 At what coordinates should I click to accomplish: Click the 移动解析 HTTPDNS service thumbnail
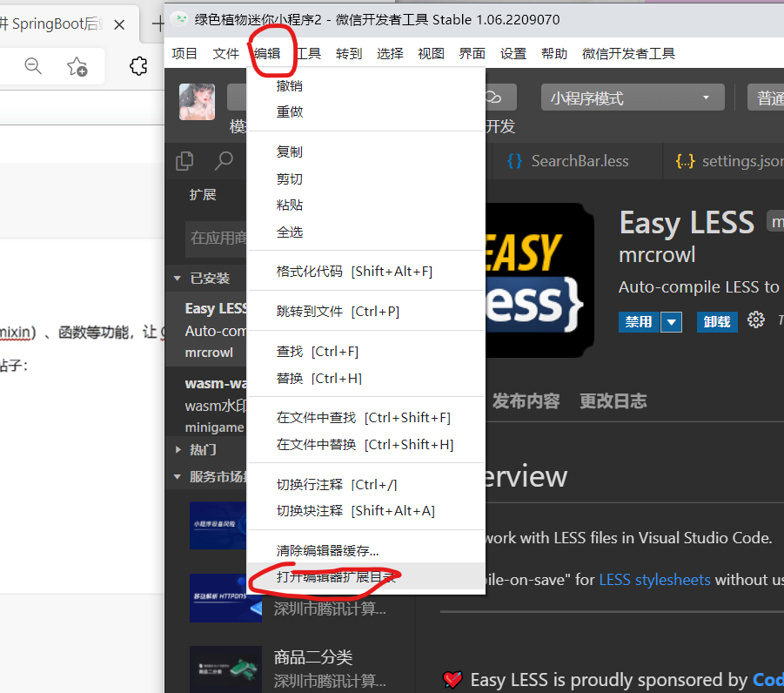[225, 598]
